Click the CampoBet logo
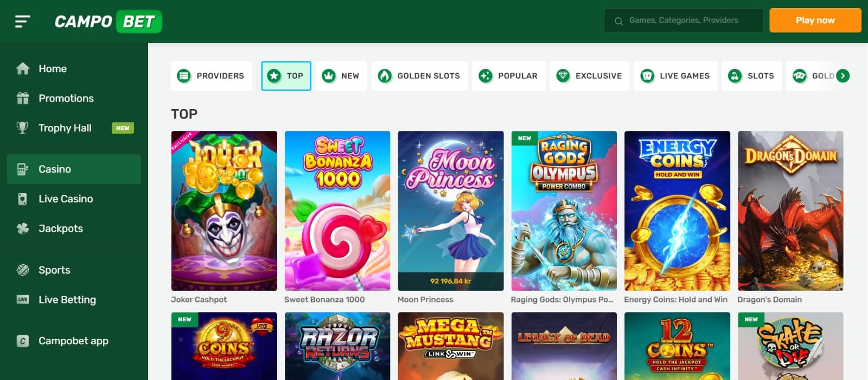 (x=108, y=21)
